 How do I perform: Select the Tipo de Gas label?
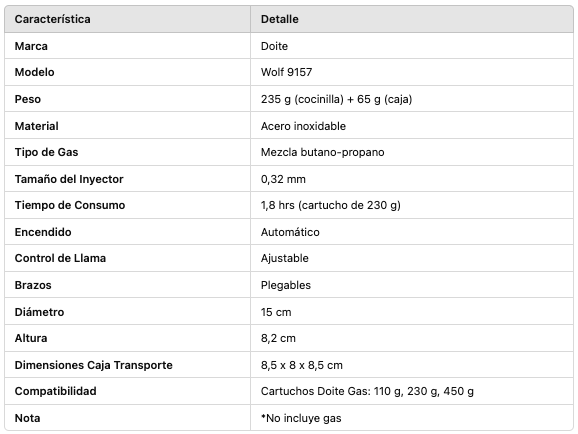click(46, 152)
